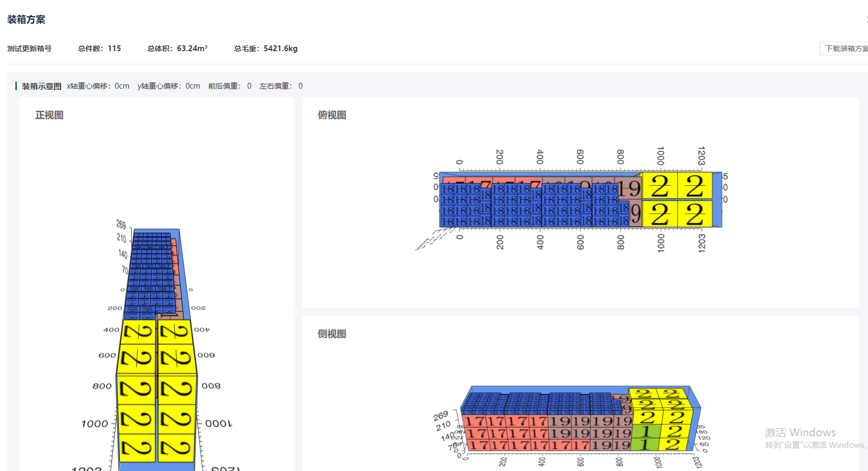868x471 pixels.
Task: Click the x轴重心偏移: 0cm text
Action: (x=98, y=86)
